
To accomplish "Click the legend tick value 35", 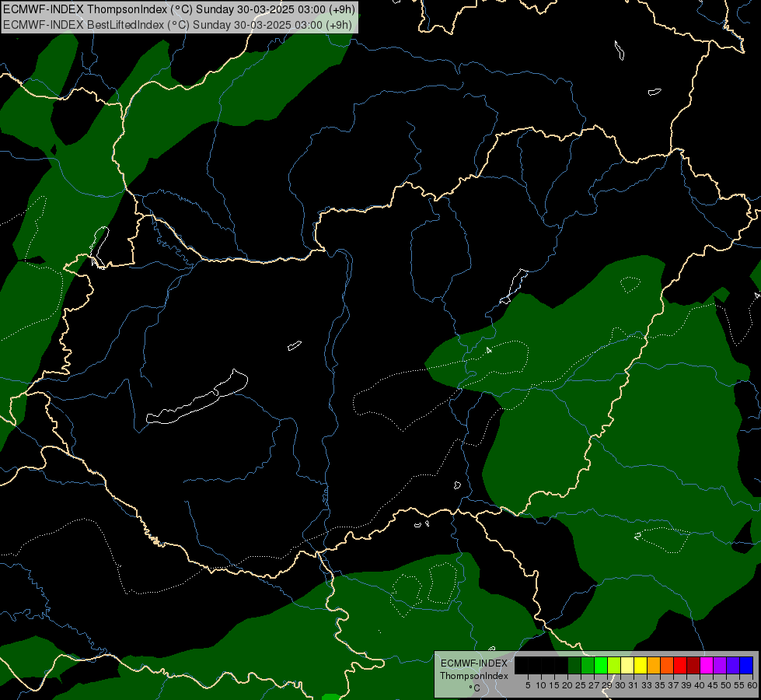I will pyautogui.click(x=660, y=685).
